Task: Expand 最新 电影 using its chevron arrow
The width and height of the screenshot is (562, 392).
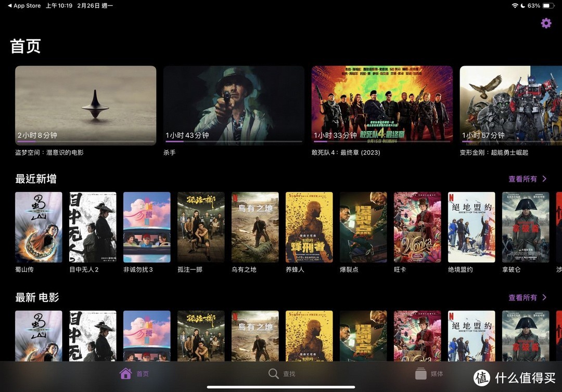Action: coord(544,297)
